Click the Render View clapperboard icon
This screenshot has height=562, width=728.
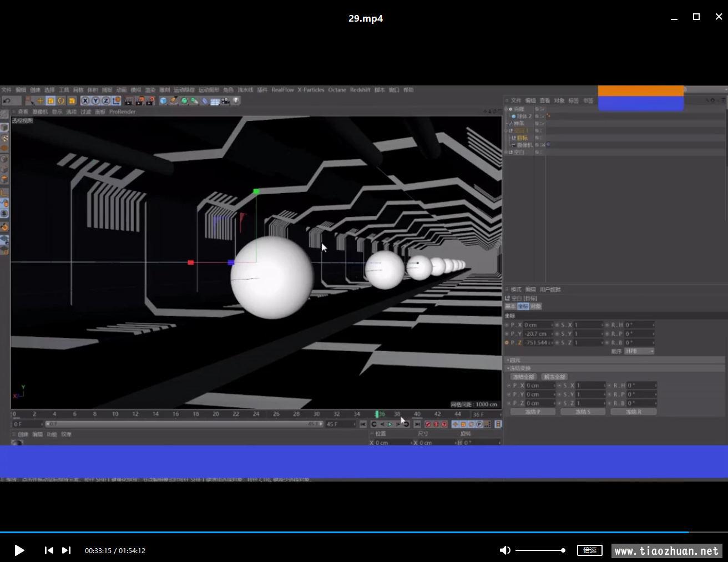tap(129, 101)
